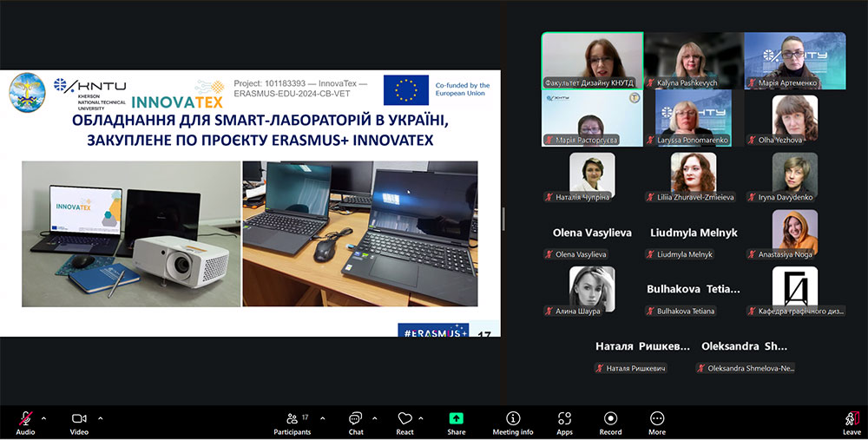
Task: Click the divider handle between slide and gallery
Action: pyautogui.click(x=504, y=219)
